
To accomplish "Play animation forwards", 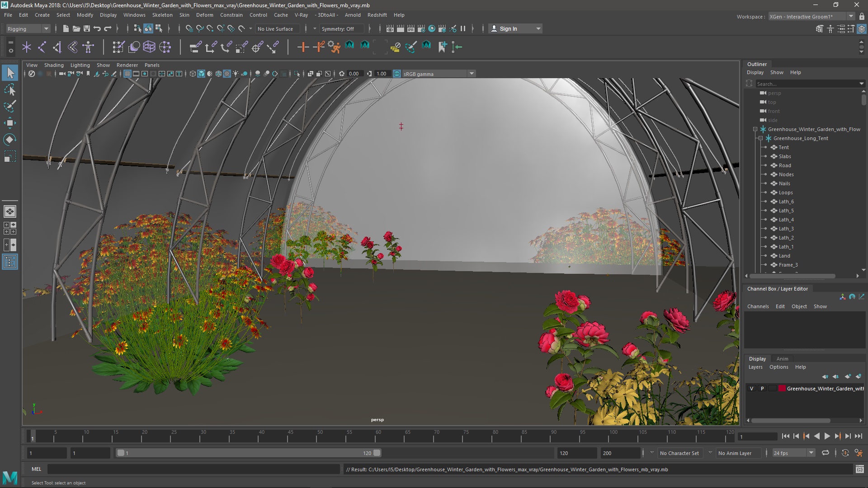I will tap(827, 436).
